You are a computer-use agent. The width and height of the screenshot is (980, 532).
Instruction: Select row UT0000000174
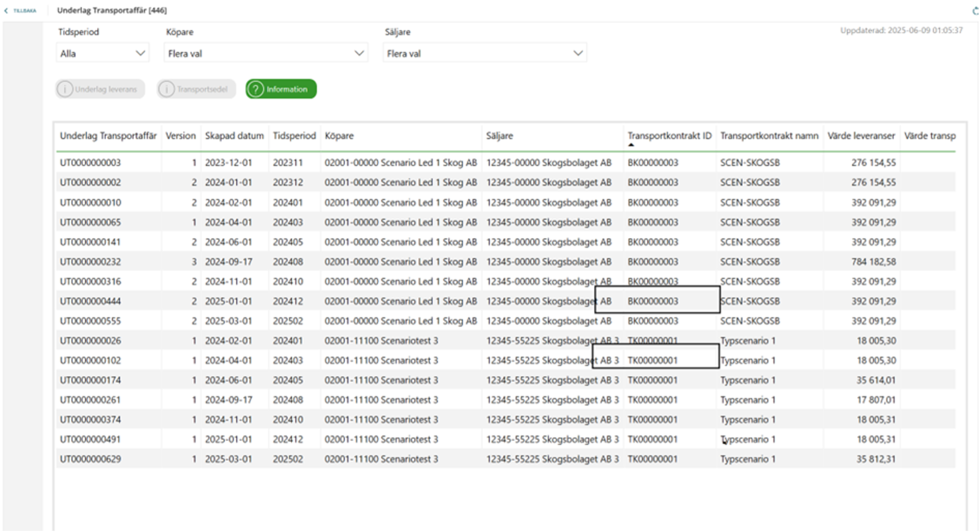(x=506, y=380)
